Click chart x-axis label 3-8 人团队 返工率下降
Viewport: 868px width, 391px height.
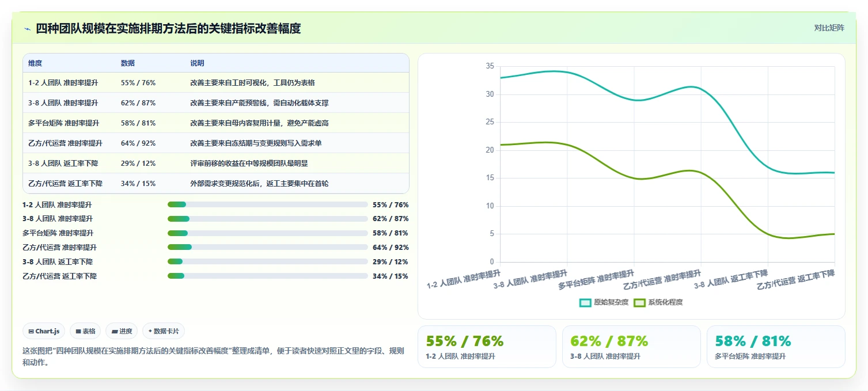coord(731,278)
